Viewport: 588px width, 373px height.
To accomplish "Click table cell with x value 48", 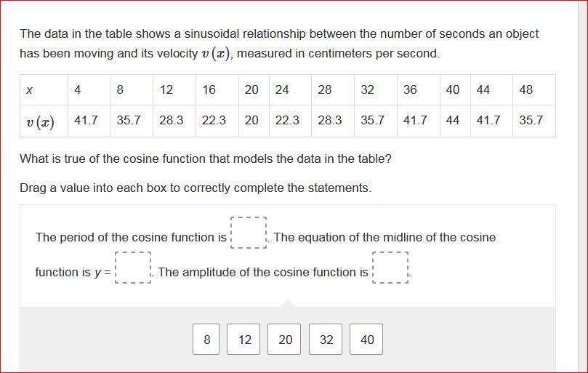I will pos(534,89).
